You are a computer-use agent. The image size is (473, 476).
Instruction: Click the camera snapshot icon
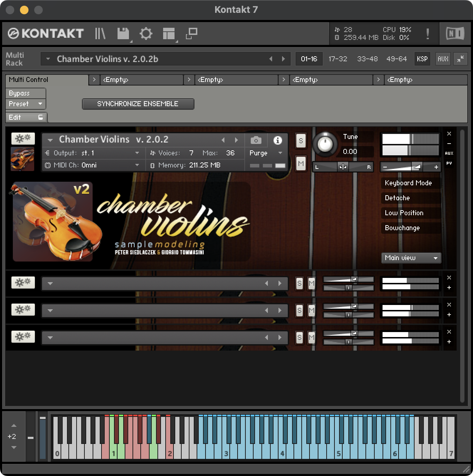coord(256,140)
